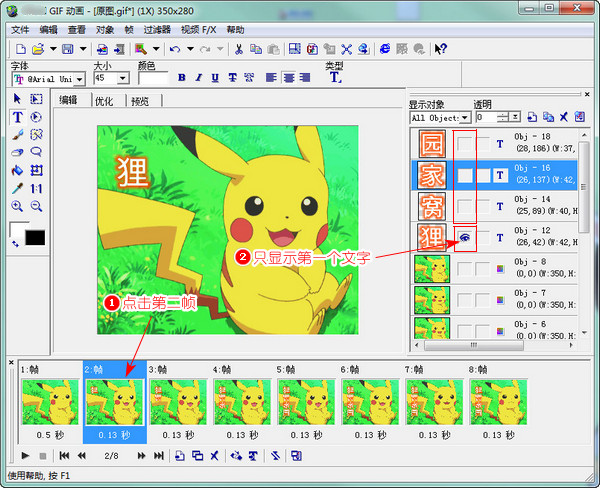Open the font name dropdown
The image size is (600, 488).
[80, 79]
